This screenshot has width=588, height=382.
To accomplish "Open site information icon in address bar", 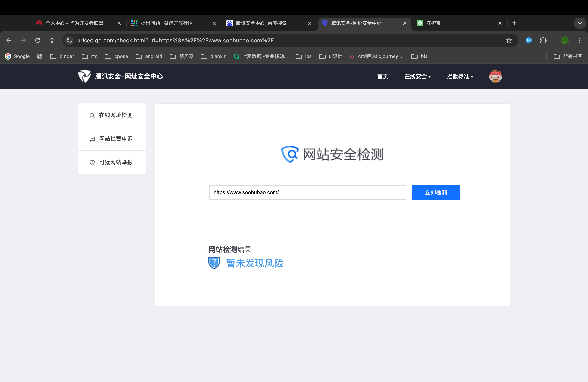I will point(69,40).
